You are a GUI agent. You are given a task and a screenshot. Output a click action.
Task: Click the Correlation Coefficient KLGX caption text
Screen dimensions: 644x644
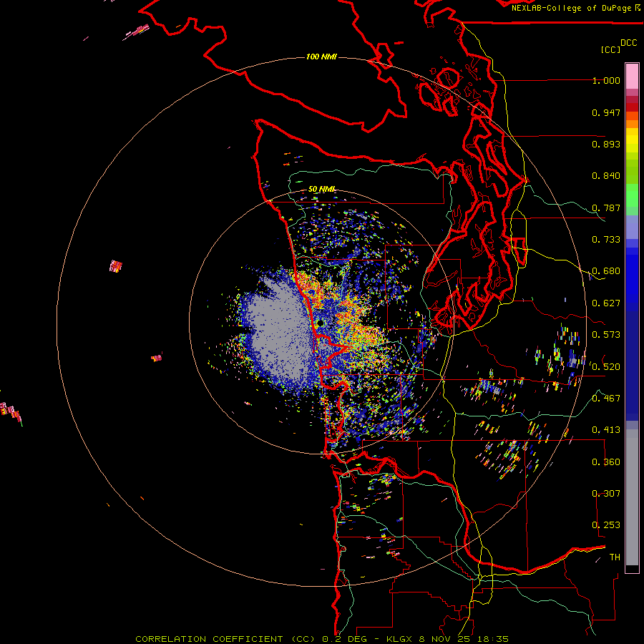(322, 639)
